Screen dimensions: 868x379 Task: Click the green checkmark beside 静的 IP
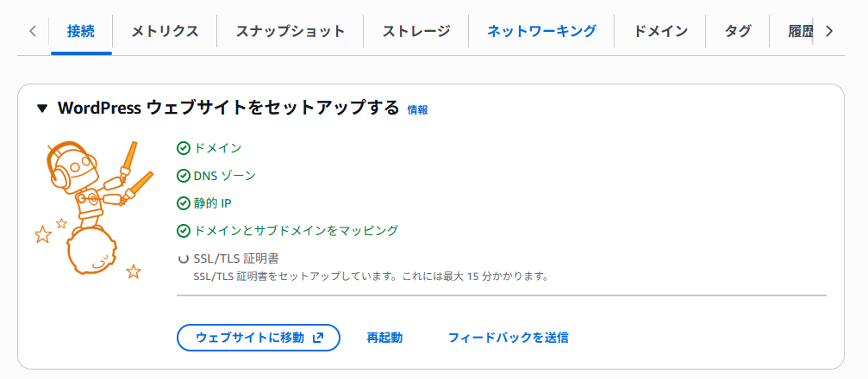(x=184, y=203)
